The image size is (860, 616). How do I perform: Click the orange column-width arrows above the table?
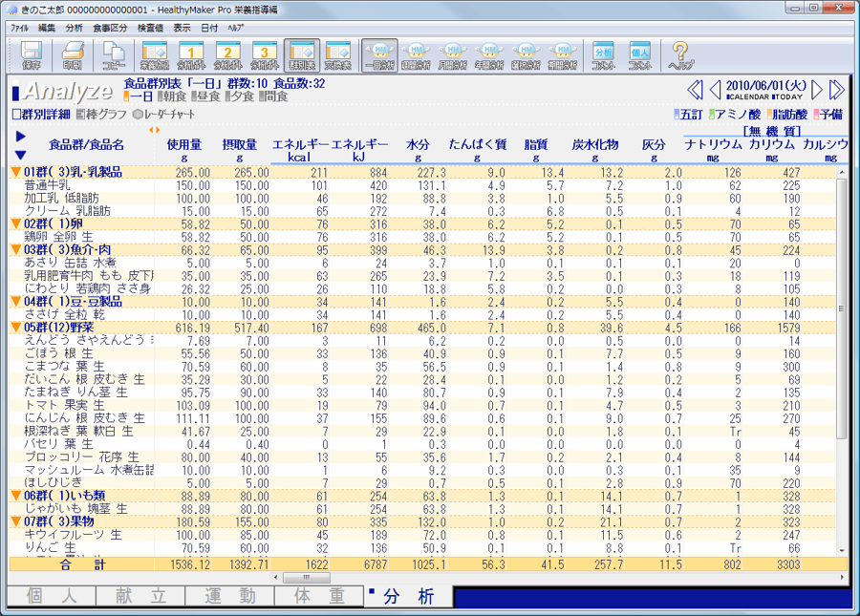154,130
